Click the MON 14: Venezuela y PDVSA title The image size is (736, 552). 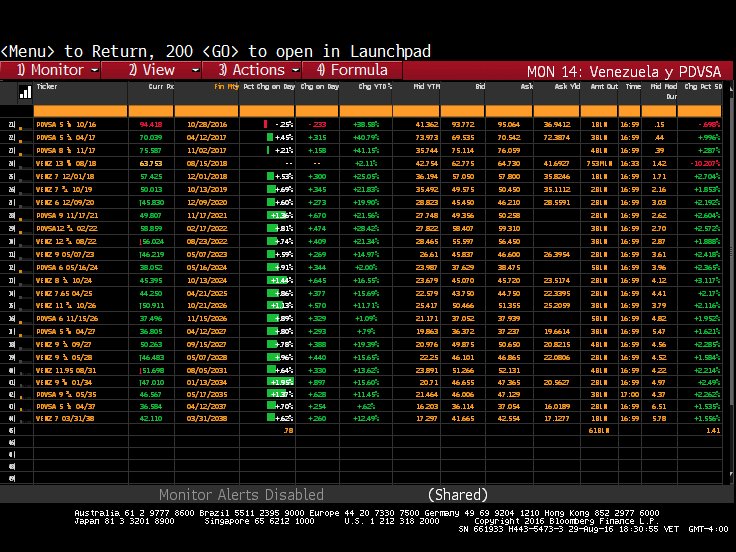(623, 72)
